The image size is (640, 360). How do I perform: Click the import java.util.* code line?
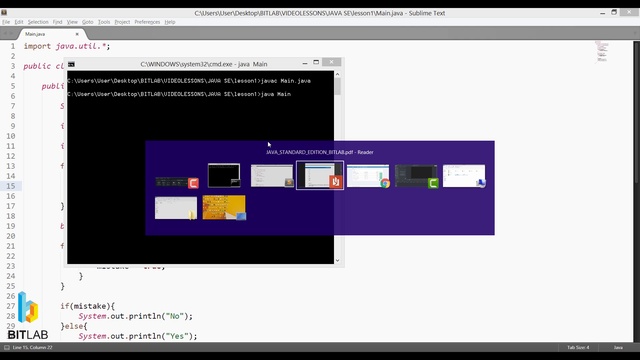pyautogui.click(x=67, y=46)
